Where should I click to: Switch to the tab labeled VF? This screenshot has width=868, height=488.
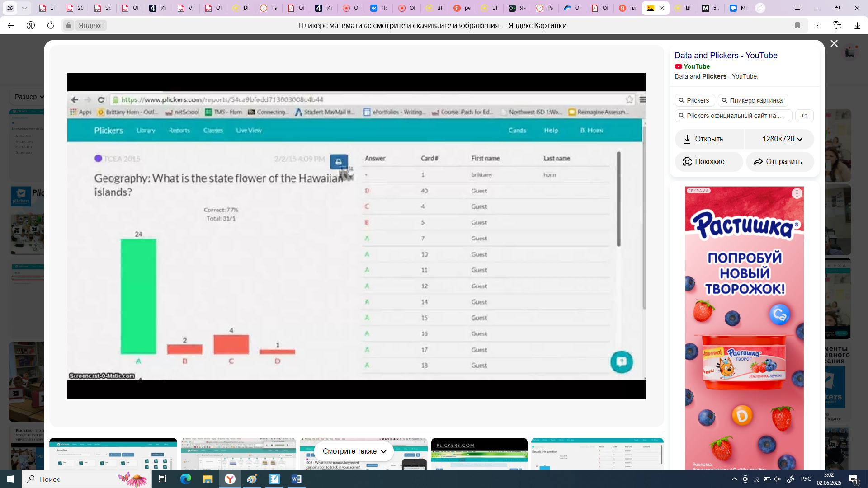[x=185, y=8]
